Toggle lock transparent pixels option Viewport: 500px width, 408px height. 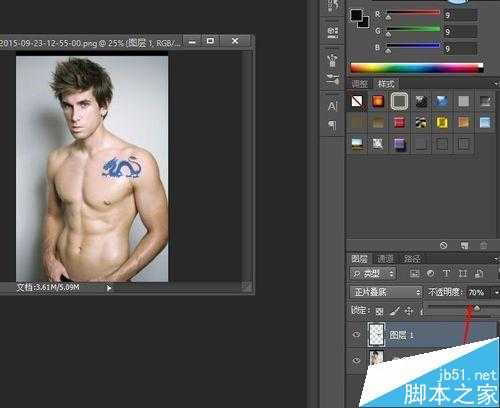(x=379, y=311)
